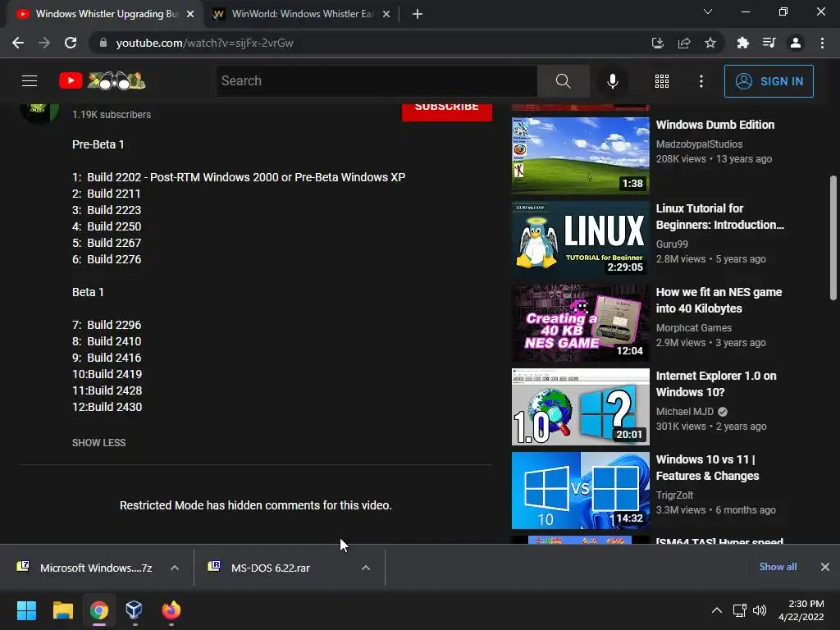Image resolution: width=840 pixels, height=630 pixels.
Task: Open the media control icon in toolbar
Action: (769, 43)
